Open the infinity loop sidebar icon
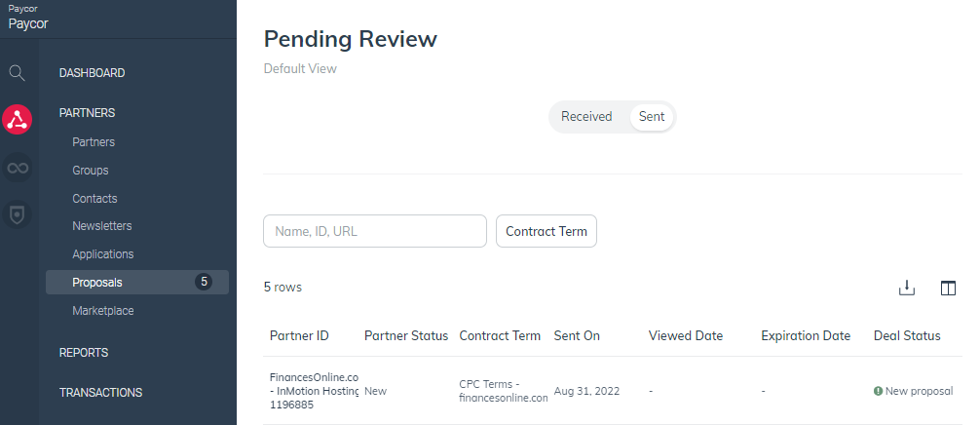This screenshot has width=980, height=425. click(17, 168)
